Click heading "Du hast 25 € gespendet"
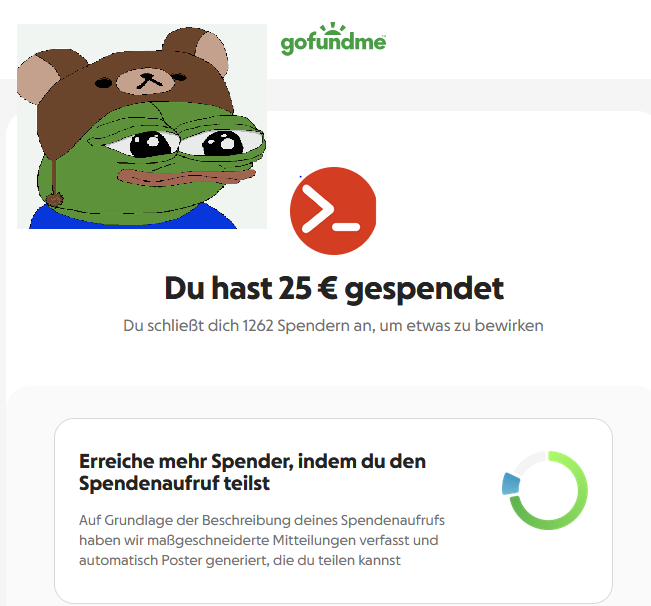 point(334,288)
